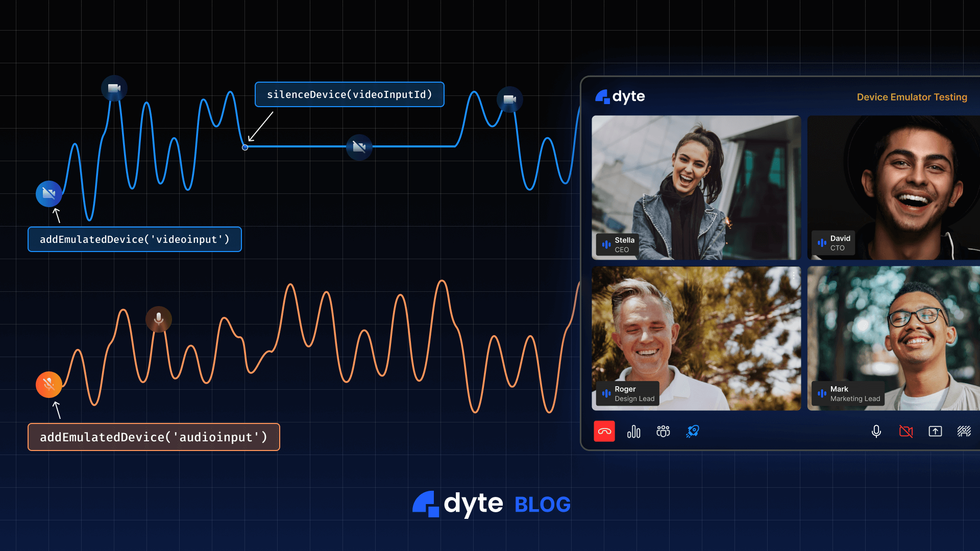
Task: Click the disabled red camera icon
Action: tap(906, 431)
